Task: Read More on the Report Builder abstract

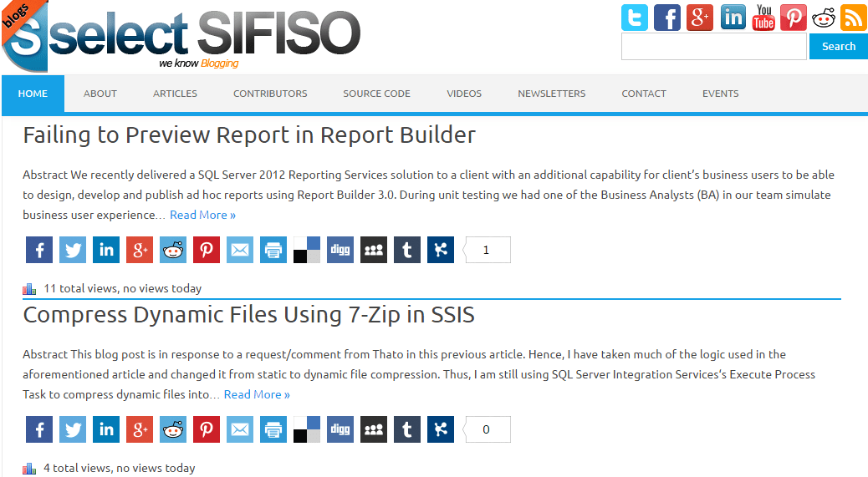Action: (x=202, y=215)
